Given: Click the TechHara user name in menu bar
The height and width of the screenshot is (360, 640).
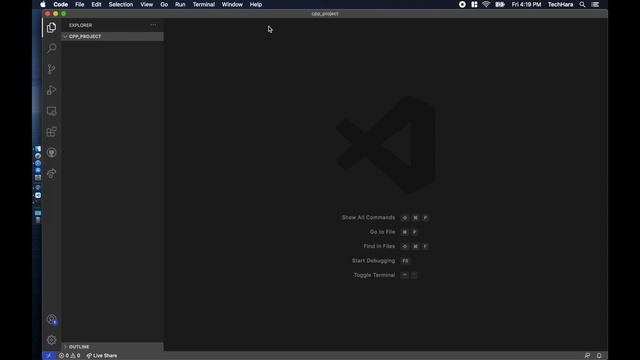Looking at the screenshot, I should coord(560,4).
